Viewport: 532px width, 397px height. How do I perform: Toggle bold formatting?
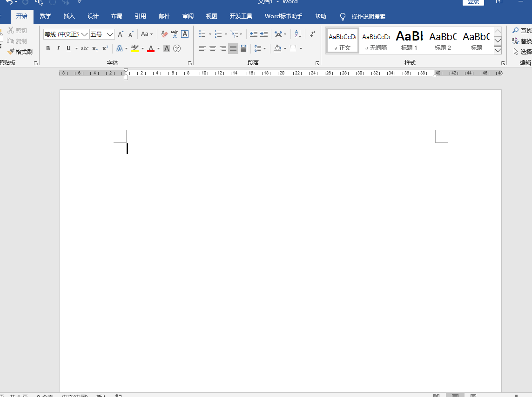pyautogui.click(x=48, y=48)
